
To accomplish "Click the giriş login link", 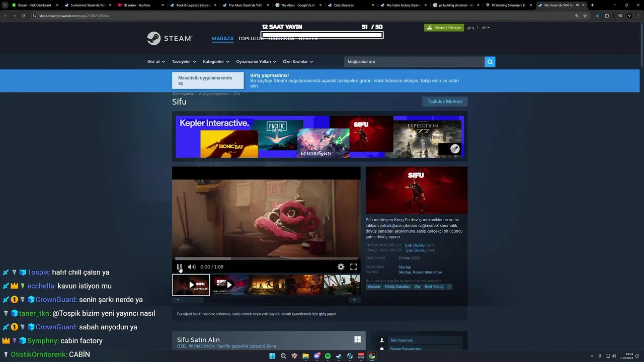I will 471,28.
